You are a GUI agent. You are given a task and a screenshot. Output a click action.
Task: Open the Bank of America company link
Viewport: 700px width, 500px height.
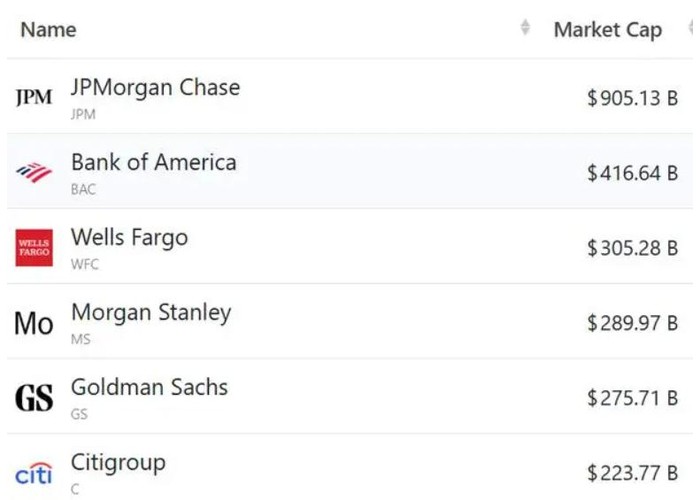153,163
